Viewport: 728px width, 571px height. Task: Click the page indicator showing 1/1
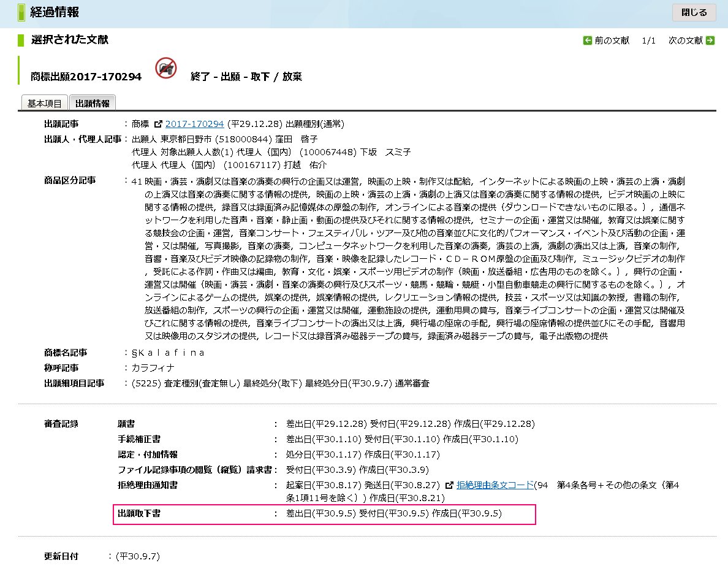(x=648, y=39)
